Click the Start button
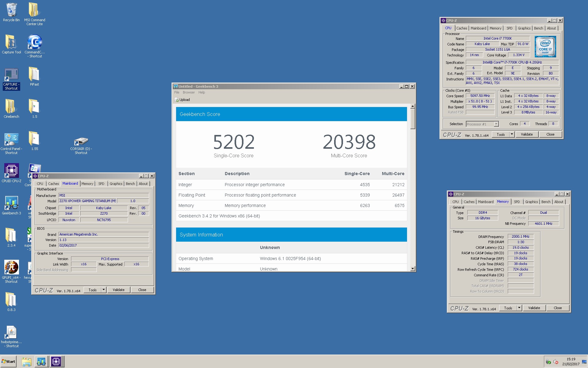The height and width of the screenshot is (368, 588). [9, 362]
